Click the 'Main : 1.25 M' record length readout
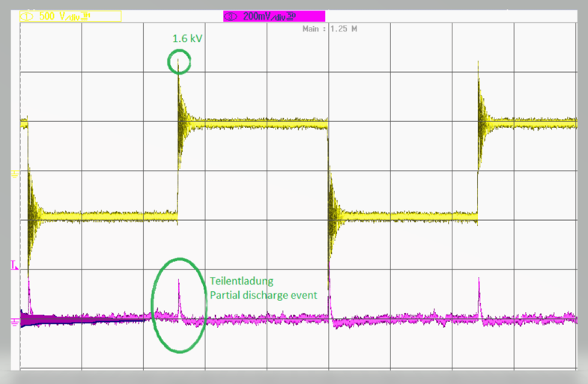This screenshot has width=588, height=384. click(x=330, y=29)
